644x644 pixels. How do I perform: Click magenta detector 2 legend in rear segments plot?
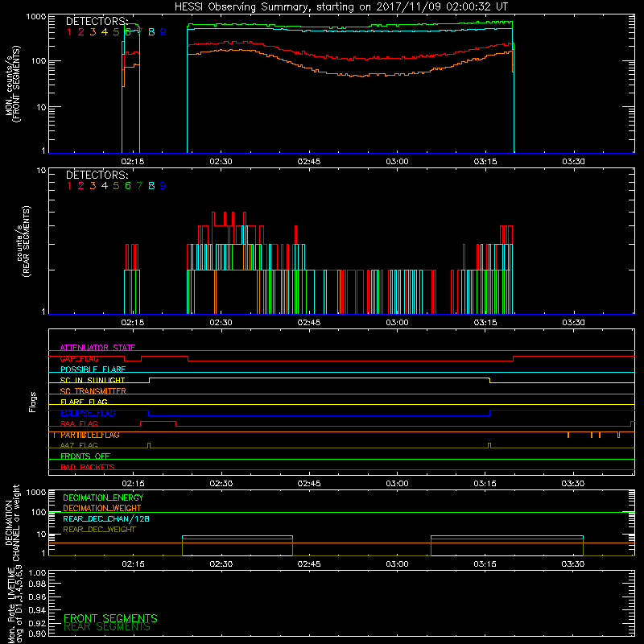(81, 186)
